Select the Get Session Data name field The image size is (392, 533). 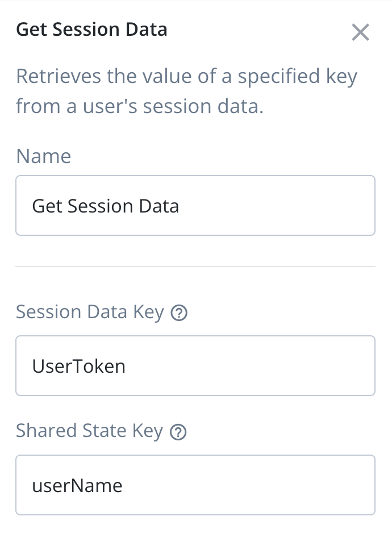pos(195,205)
